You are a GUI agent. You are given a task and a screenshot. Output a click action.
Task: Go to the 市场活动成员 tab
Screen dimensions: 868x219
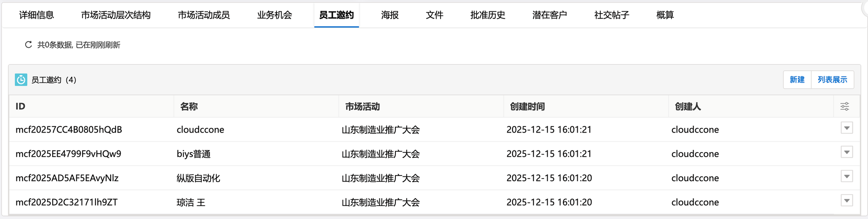tap(204, 15)
